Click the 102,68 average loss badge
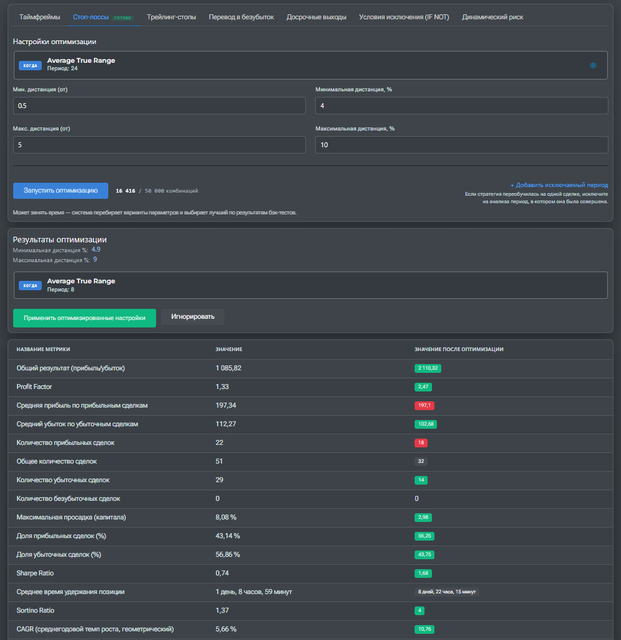The height and width of the screenshot is (640, 621). coord(426,424)
